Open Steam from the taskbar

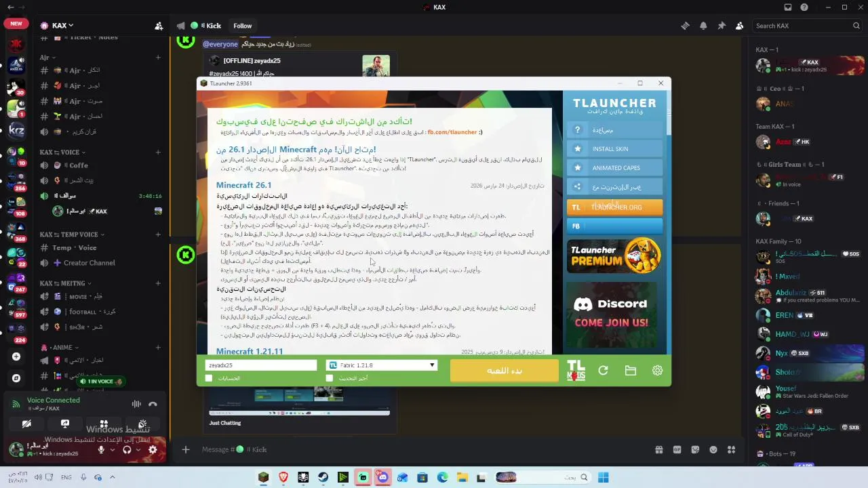point(323,477)
